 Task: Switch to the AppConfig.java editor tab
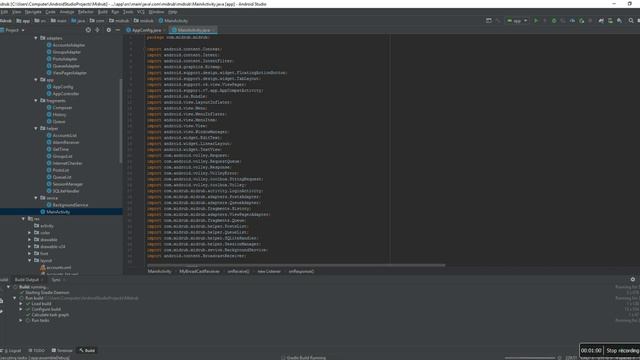coord(145,30)
